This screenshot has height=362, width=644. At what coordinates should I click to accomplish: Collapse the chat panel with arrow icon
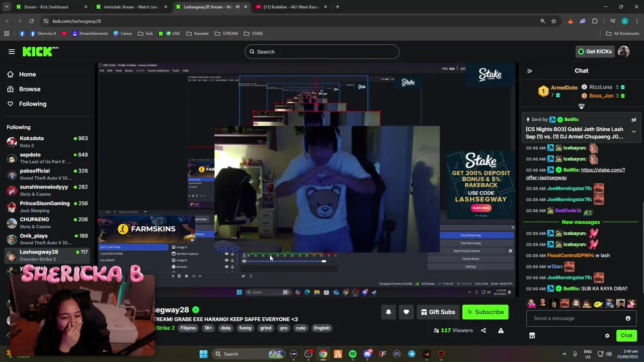[x=529, y=71]
